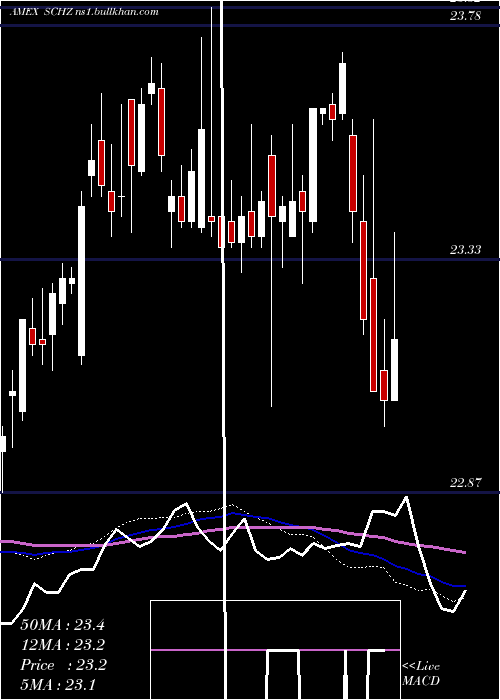This screenshot has width=500, height=700.
Task: Click the AMEX SCHZ chart title text
Action: click(x=84, y=12)
